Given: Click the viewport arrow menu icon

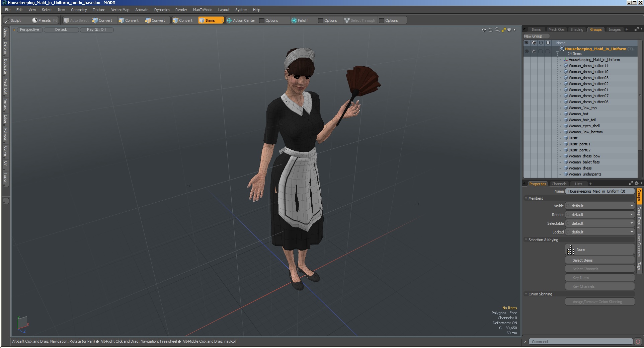Looking at the screenshot, I should [514, 30].
